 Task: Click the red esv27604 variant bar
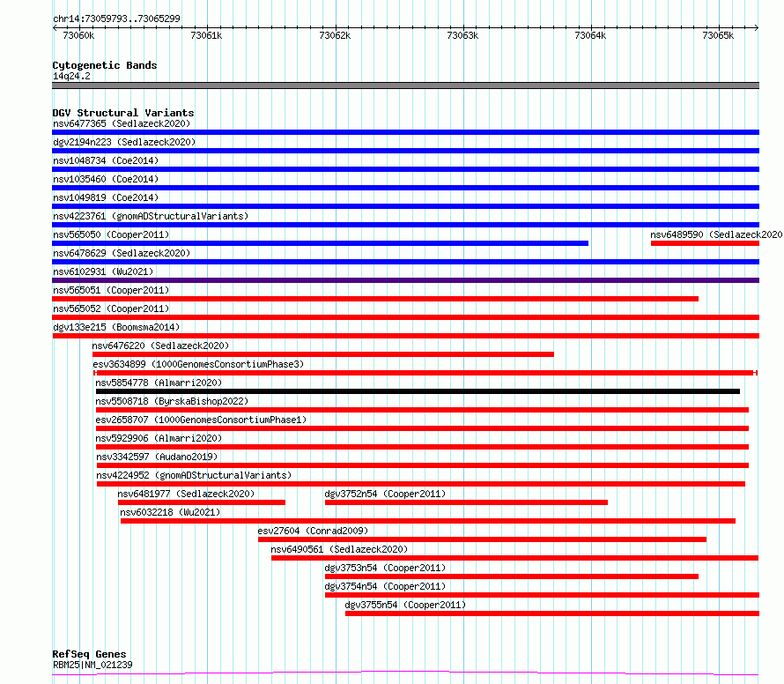point(482,539)
